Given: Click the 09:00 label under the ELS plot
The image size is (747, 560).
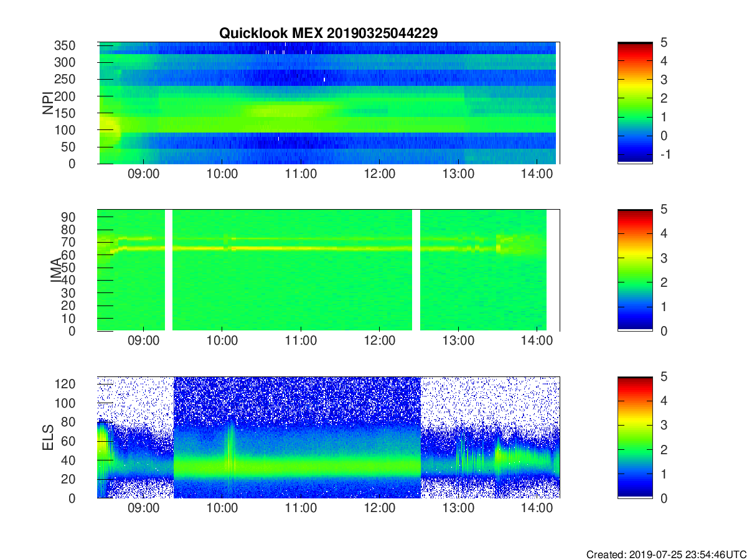Looking at the screenshot, I should (x=144, y=509).
